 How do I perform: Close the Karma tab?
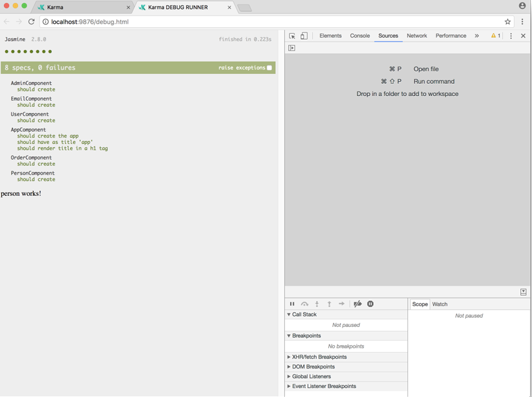click(x=128, y=7)
